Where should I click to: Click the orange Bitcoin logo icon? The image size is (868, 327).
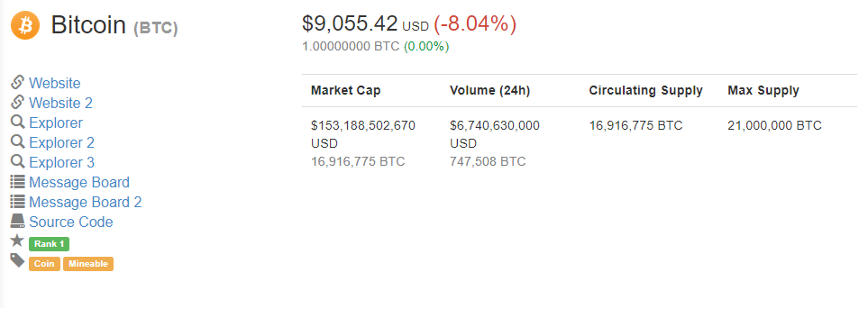[25, 25]
